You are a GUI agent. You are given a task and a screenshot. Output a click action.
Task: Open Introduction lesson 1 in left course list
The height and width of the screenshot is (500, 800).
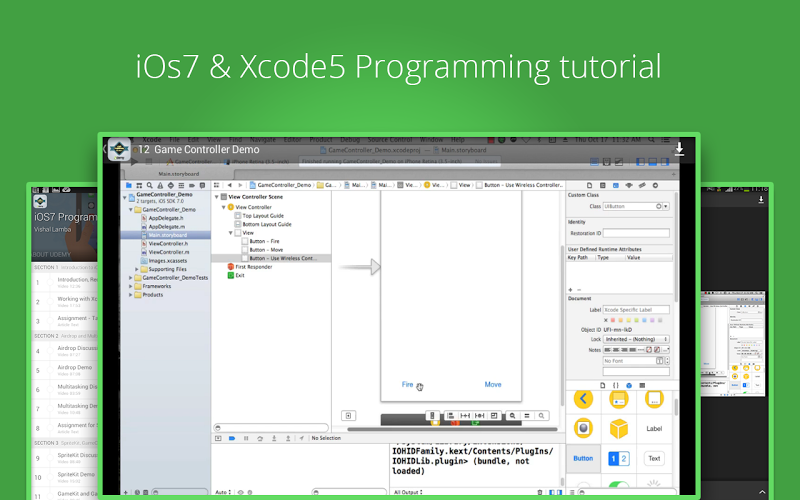(65, 282)
